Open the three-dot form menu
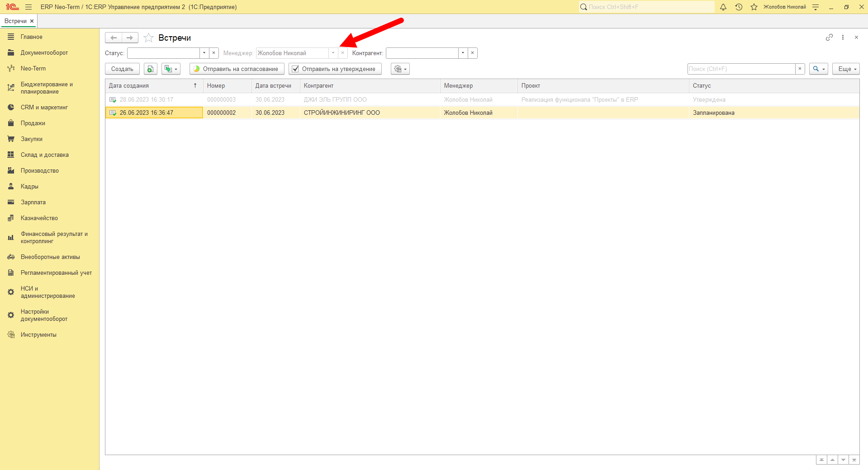 (843, 38)
